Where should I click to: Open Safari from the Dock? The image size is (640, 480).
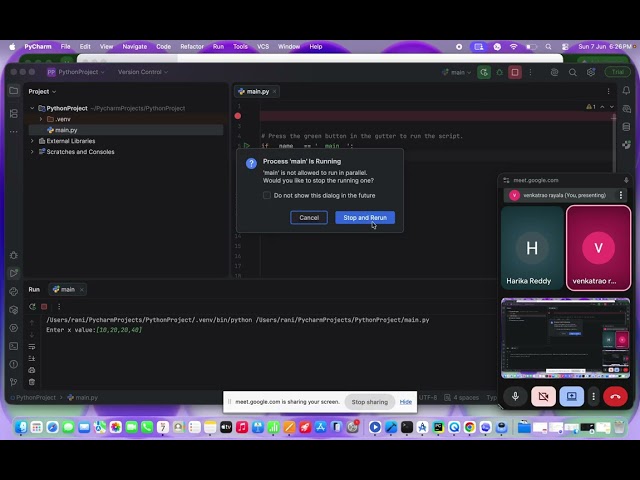point(53,427)
